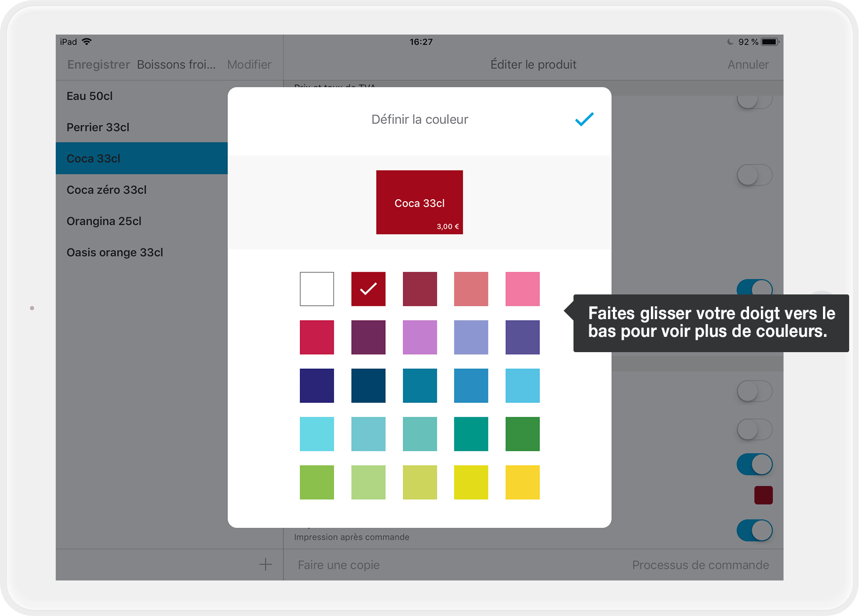Screen dimensions: 859x616
Task: Select the checked dark red swatch
Action: (x=368, y=289)
